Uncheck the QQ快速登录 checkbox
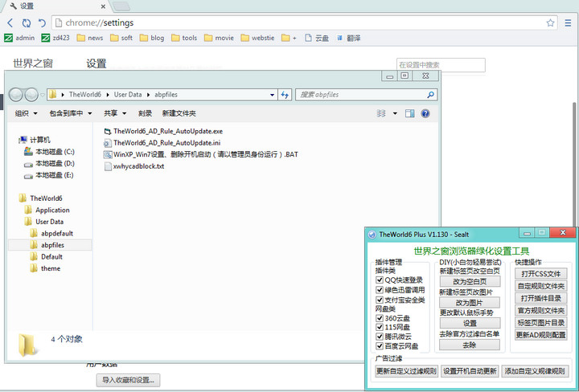This screenshot has width=579, height=392. tap(380, 280)
